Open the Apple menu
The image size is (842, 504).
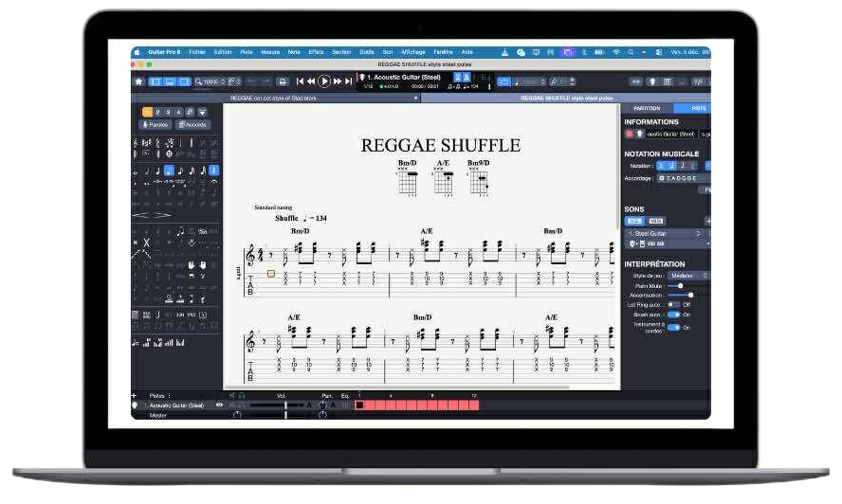pyautogui.click(x=137, y=52)
